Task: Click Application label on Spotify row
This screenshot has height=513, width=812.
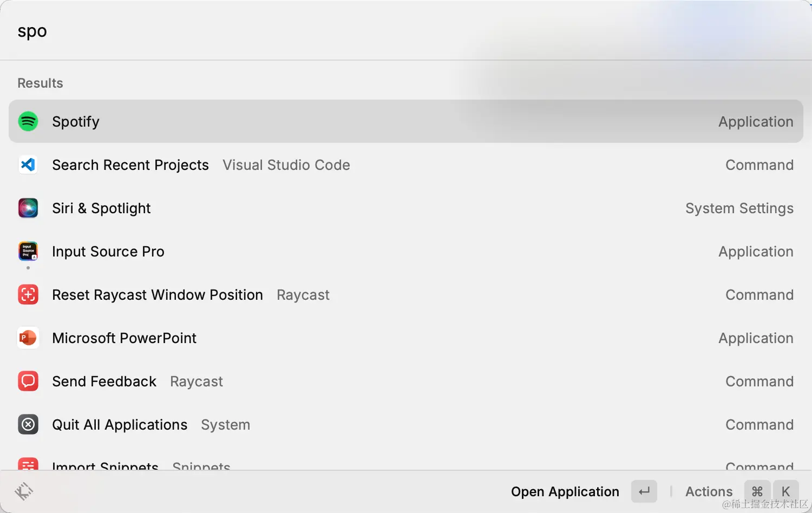Action: [x=756, y=122]
